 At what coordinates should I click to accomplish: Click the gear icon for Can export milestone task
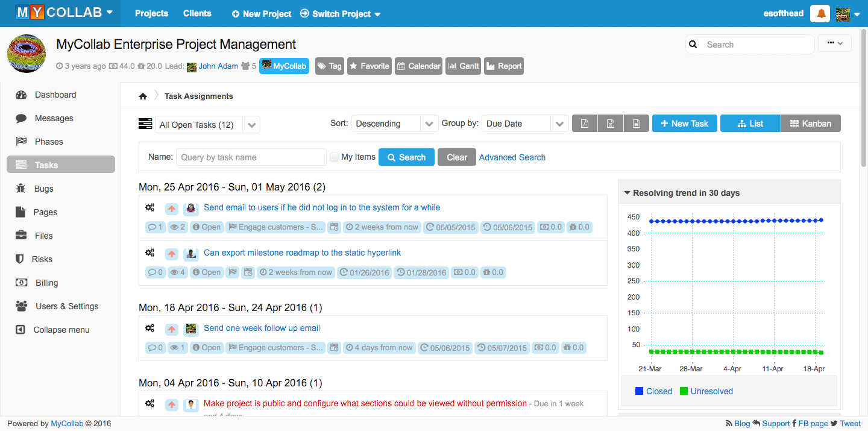[x=150, y=253]
